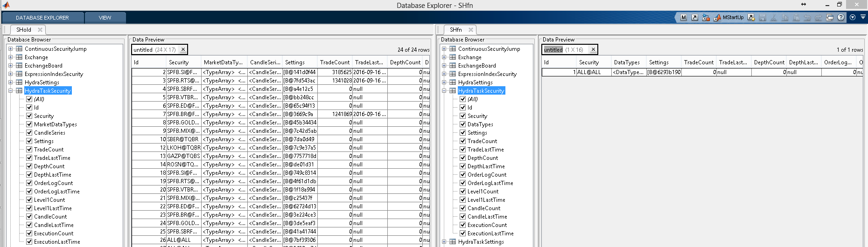The height and width of the screenshot is (247, 868).
Task: Expand HydraTaskSettings node in SHfn browser
Action: (x=444, y=241)
